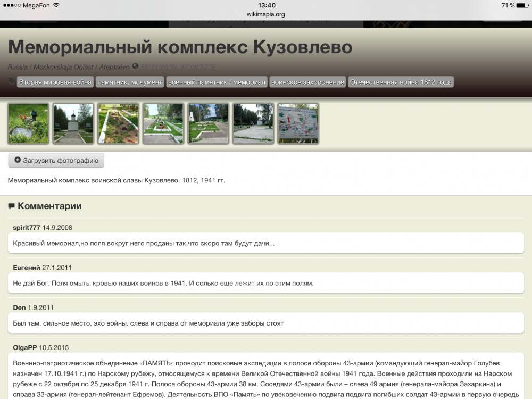Tap the Wi-Fi status icon
Viewport: 532px width, 399px height.
56,5
